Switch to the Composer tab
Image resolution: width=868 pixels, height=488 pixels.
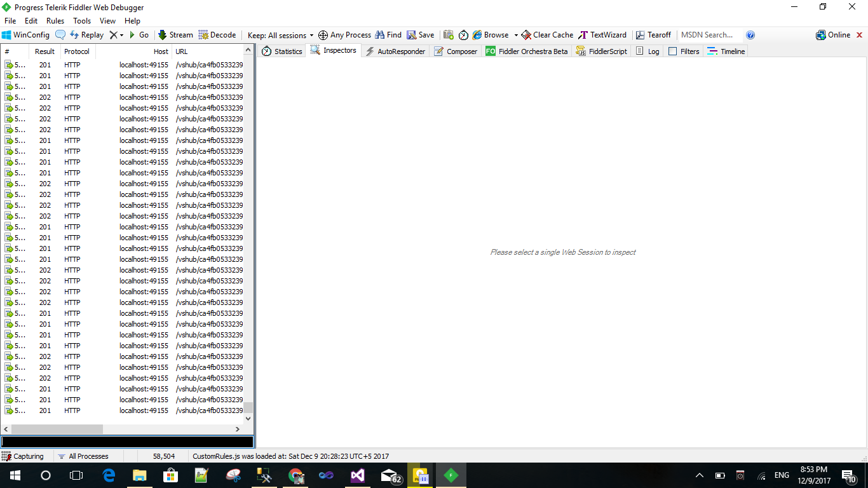click(x=456, y=51)
